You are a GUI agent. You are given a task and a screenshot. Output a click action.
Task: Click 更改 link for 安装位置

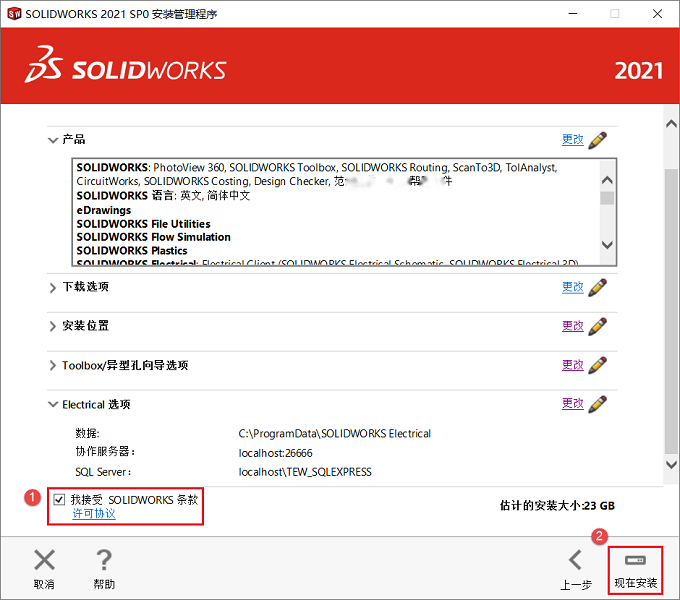(x=572, y=326)
